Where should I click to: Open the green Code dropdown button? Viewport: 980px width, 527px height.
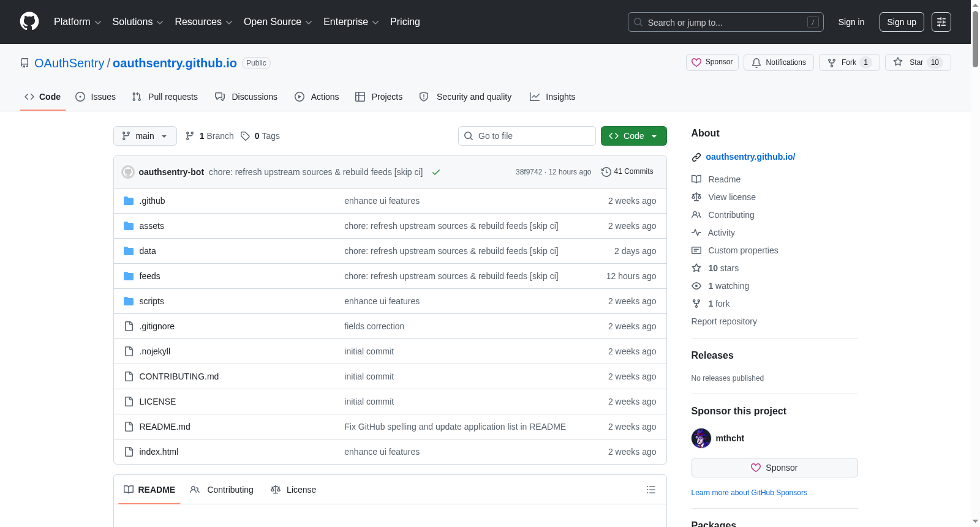tap(634, 136)
